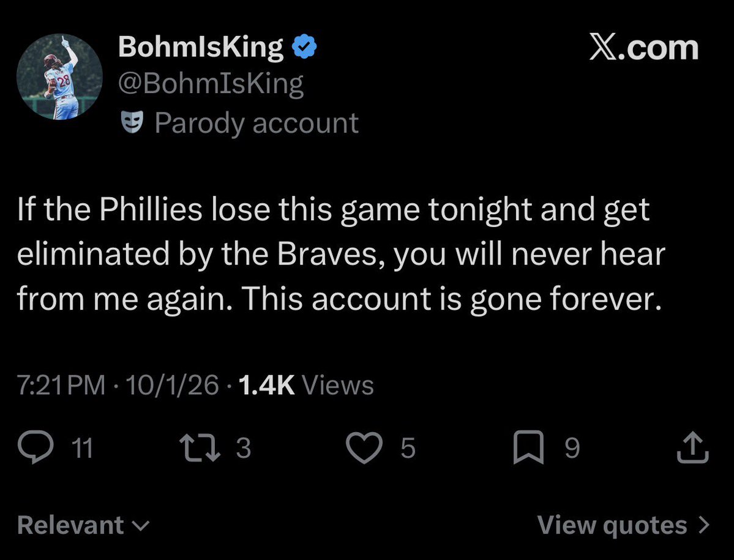Open the @BohmIsKing handle link

211,84
